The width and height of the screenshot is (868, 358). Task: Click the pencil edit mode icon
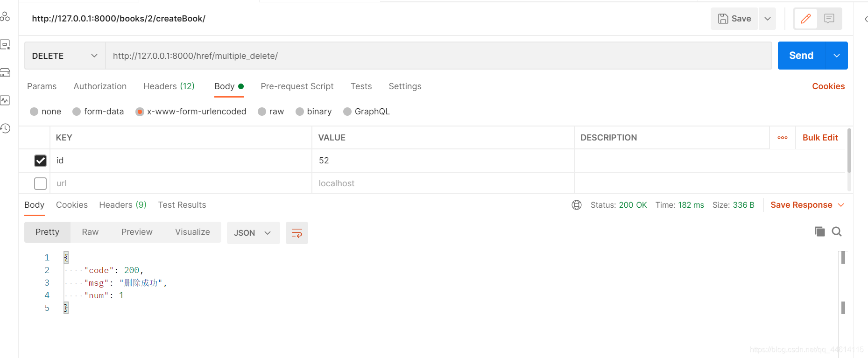pos(806,19)
